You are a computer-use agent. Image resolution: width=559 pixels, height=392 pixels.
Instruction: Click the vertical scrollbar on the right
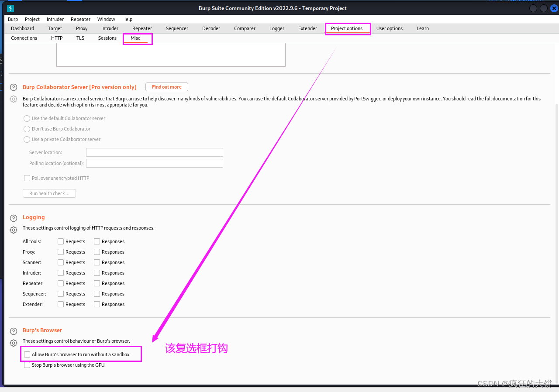click(556, 243)
